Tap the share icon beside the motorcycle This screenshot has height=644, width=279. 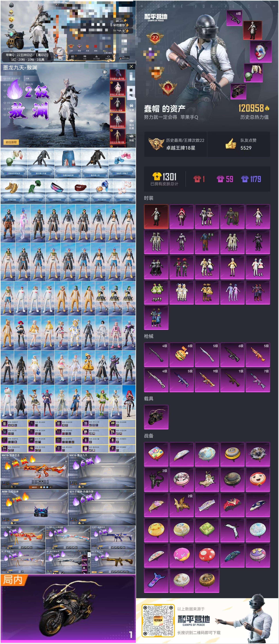click(x=11, y=46)
